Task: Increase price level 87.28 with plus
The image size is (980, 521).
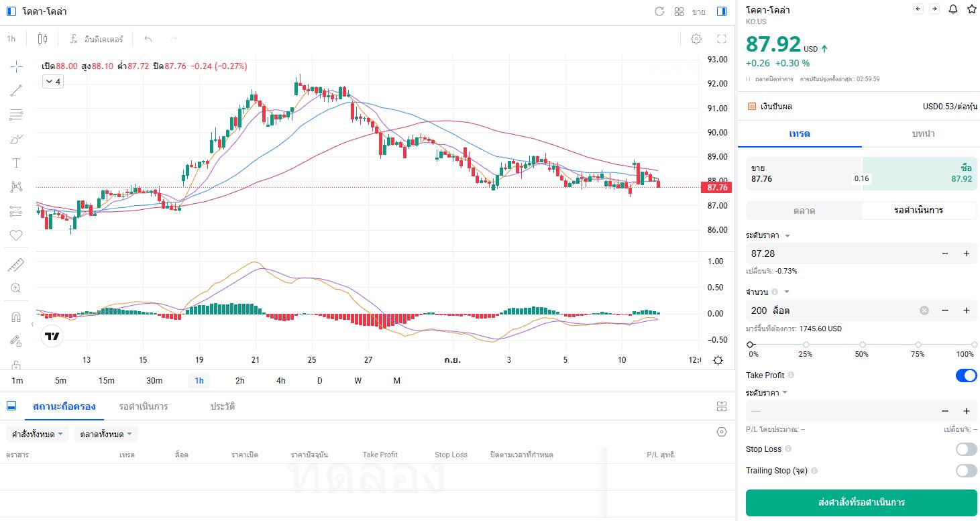Action: 967,253
